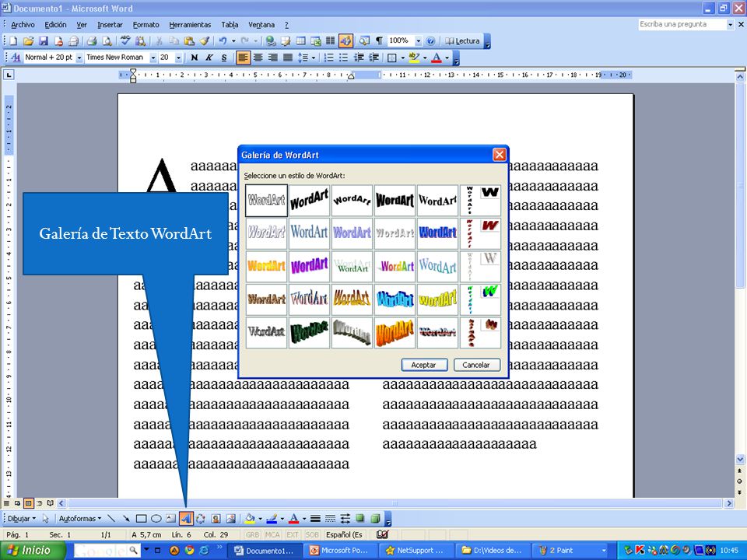Click Aceptar in WordArt gallery

point(423,366)
